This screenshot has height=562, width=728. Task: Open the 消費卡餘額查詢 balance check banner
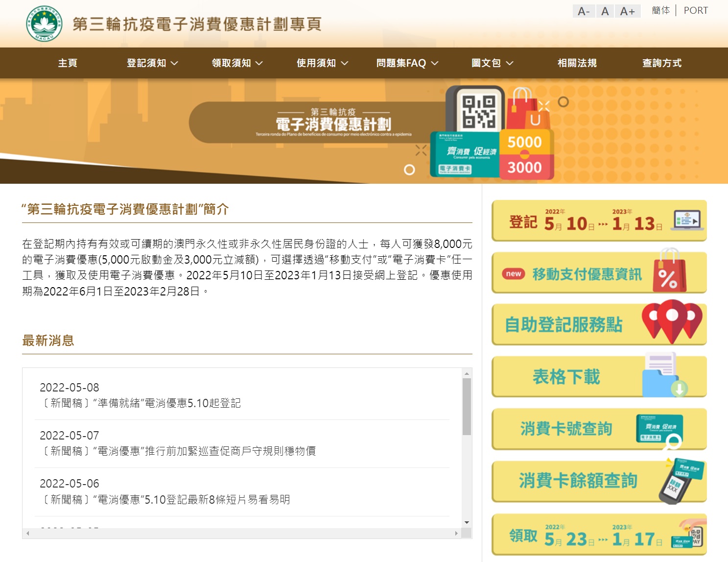pyautogui.click(x=599, y=481)
